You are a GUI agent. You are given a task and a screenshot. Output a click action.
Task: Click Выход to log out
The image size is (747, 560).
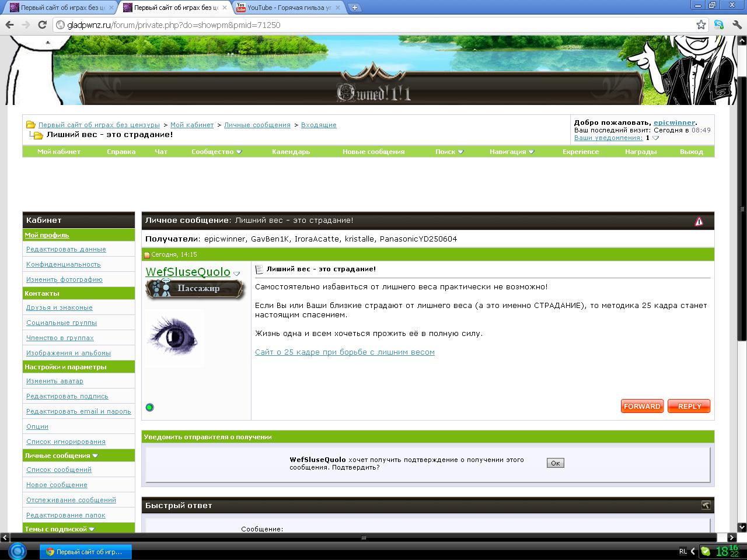point(692,152)
